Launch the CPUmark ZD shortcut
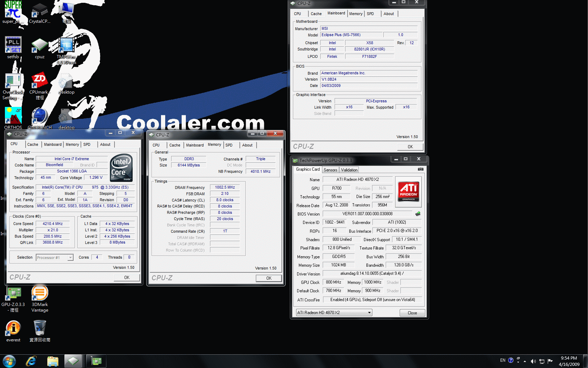This screenshot has width=588, height=368. (40, 86)
